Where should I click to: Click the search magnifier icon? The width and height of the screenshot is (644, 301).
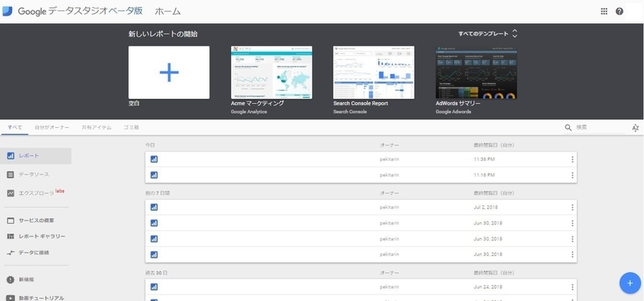568,128
